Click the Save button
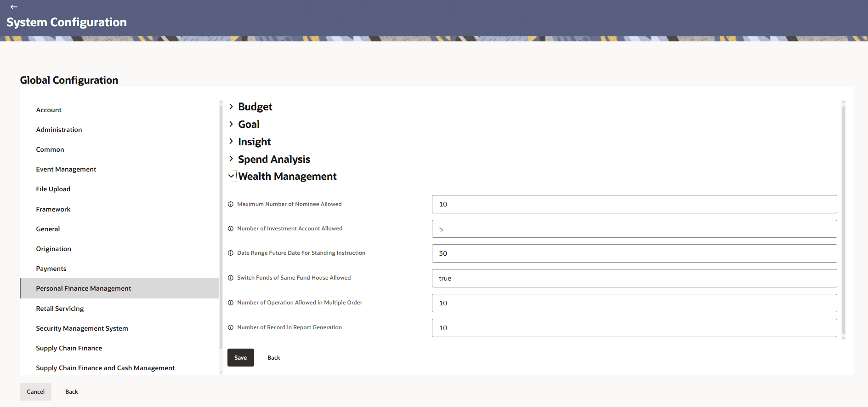Viewport: 868px width, 407px height. (241, 358)
